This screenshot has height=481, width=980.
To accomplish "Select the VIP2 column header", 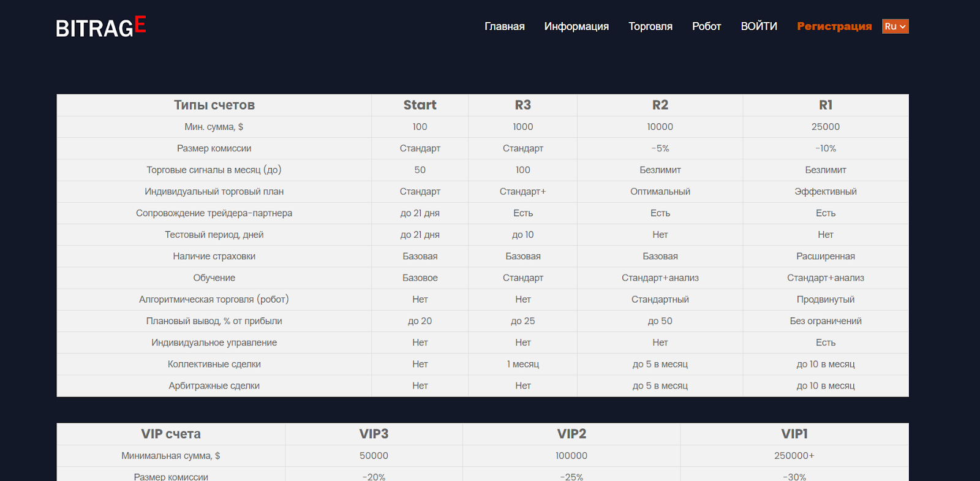I will (571, 434).
